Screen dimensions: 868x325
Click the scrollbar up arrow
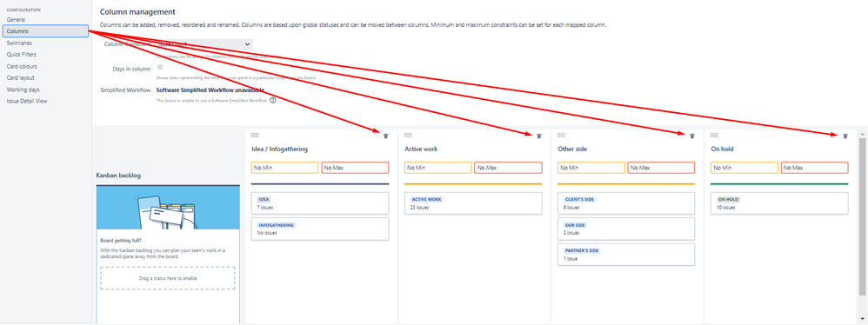pyautogui.click(x=862, y=134)
